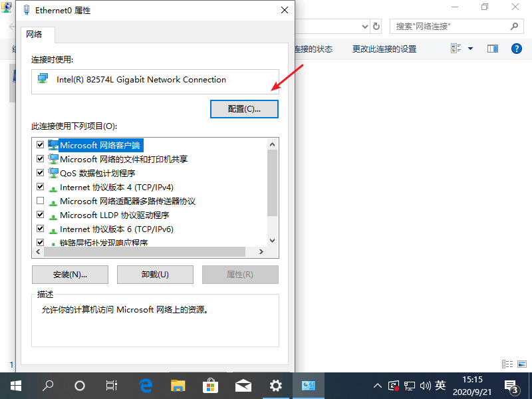
Task: Click right arrow of horizontal list scrollbar
Action: pyautogui.click(x=261, y=252)
